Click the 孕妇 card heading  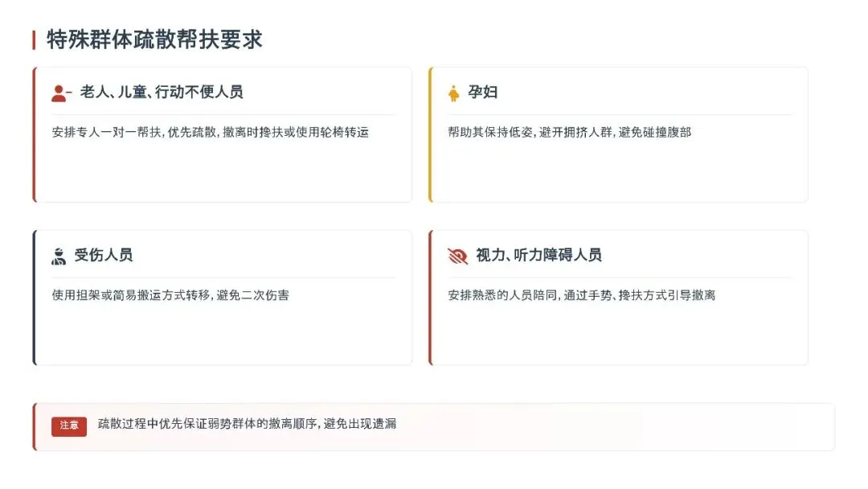coord(483,92)
